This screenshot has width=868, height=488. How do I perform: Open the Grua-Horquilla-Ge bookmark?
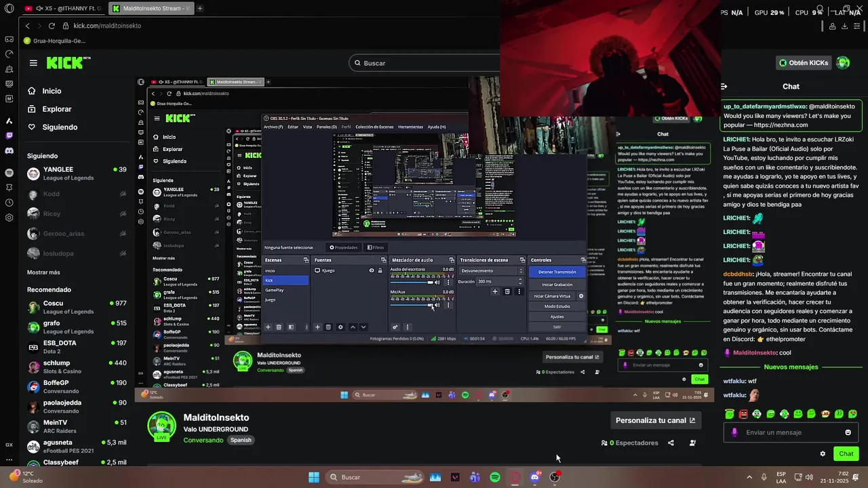point(54,41)
